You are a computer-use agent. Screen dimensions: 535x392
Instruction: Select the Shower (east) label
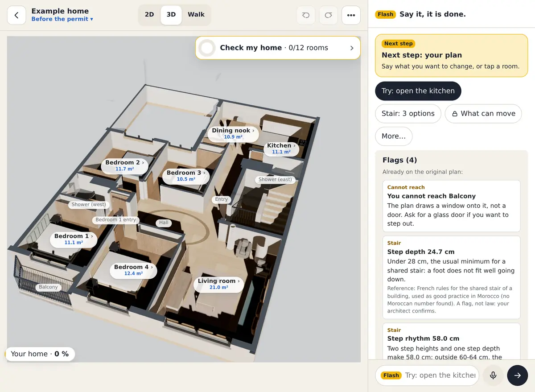(275, 180)
